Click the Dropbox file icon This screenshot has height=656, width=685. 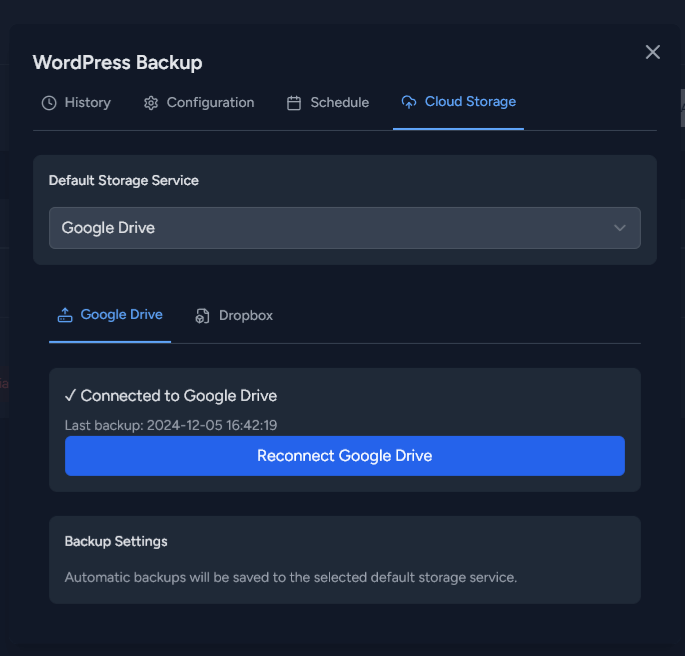pos(202,316)
